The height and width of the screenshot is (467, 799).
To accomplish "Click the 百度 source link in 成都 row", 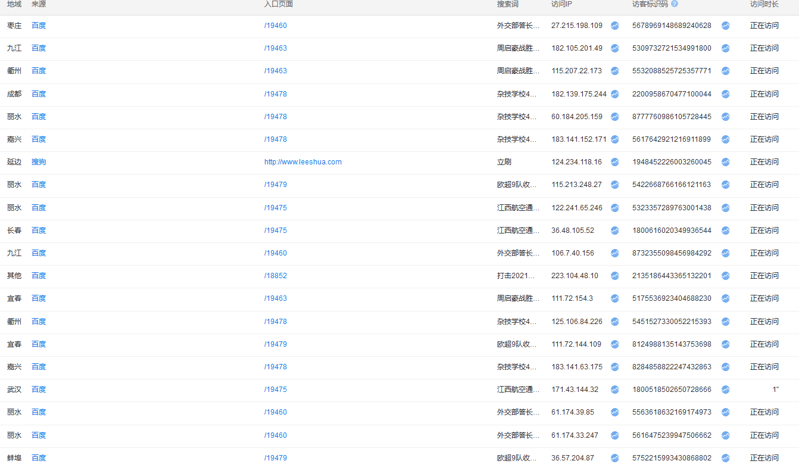I will coord(38,94).
